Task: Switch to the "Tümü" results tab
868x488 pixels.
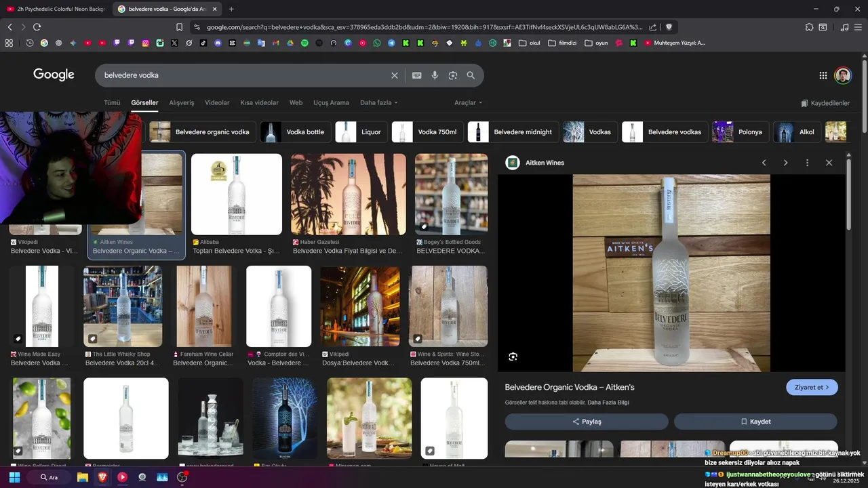Action: (x=112, y=103)
